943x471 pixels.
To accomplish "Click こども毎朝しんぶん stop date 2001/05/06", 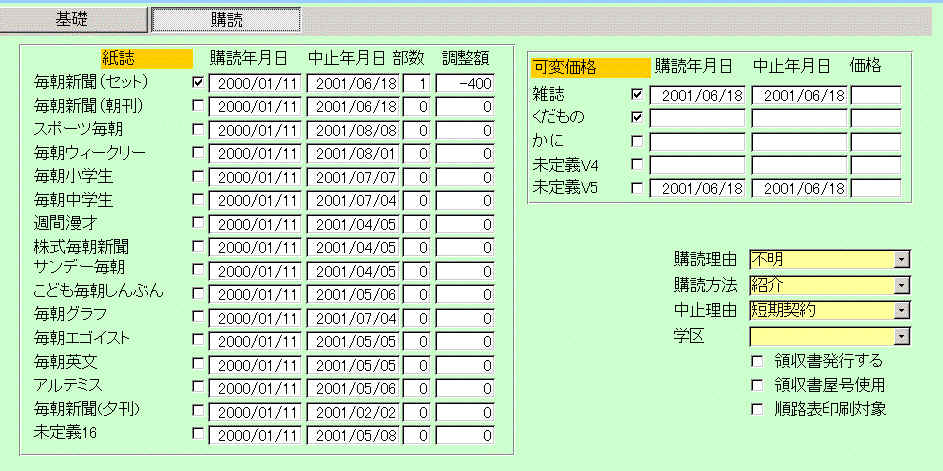I will [353, 295].
